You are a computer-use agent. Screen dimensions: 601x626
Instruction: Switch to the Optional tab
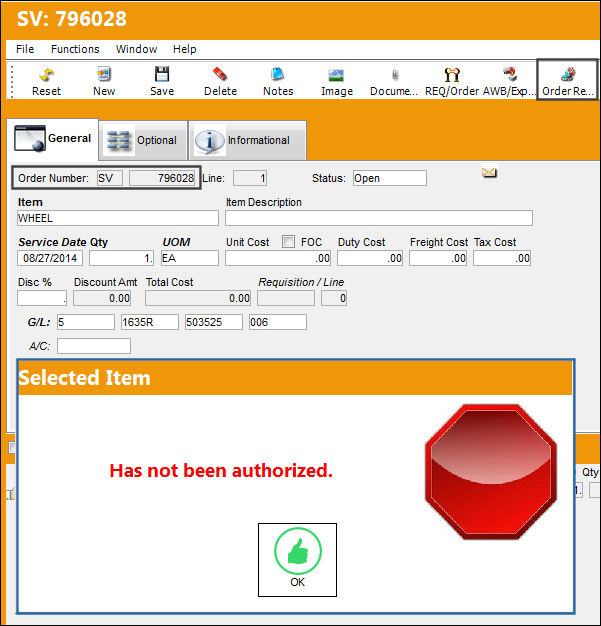click(x=143, y=140)
